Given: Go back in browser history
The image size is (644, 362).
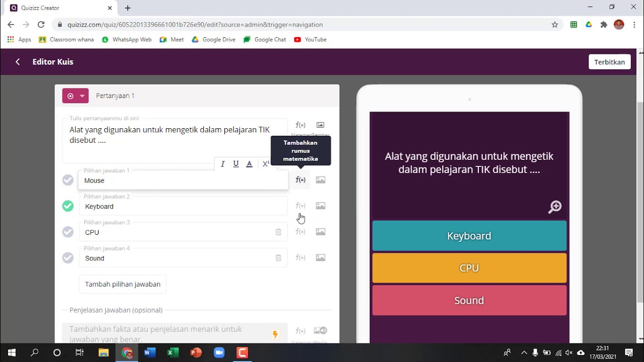Looking at the screenshot, I should tap(11, 25).
